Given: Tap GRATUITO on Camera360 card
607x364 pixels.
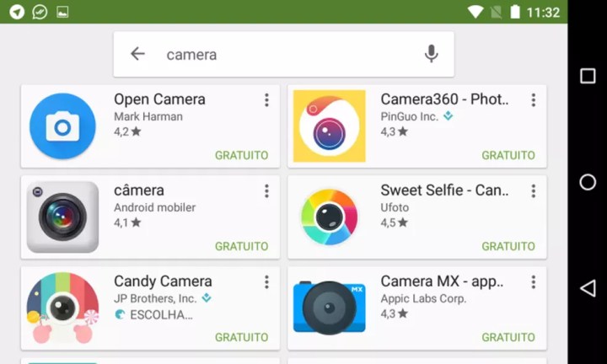Looking at the screenshot, I should [508, 155].
